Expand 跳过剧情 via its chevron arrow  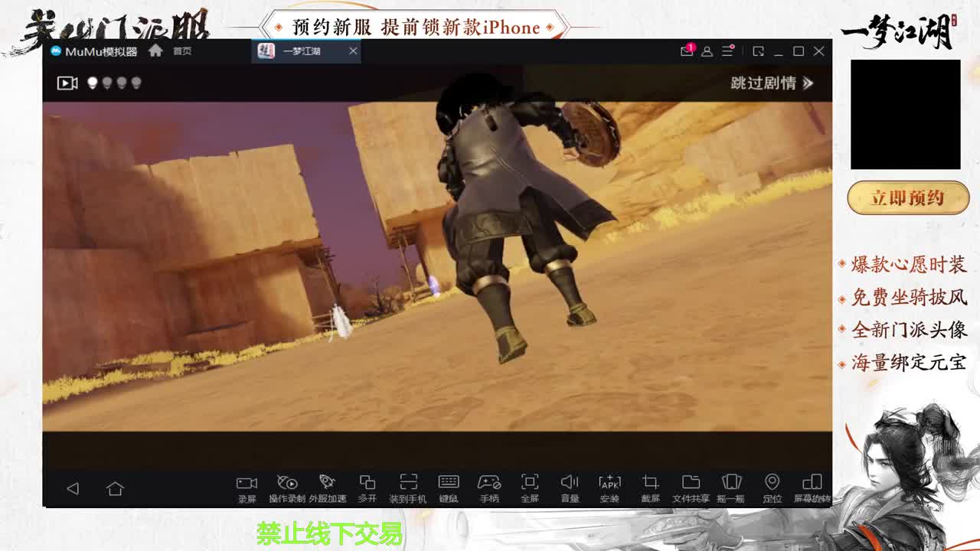click(808, 84)
